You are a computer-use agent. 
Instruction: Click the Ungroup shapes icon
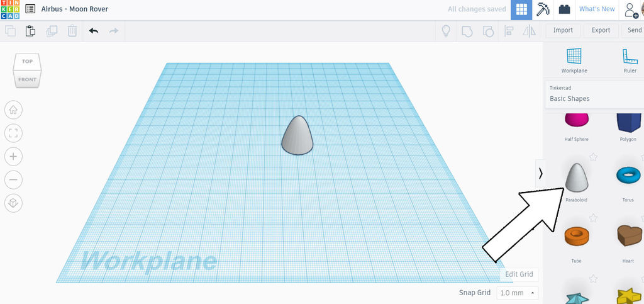tap(488, 31)
